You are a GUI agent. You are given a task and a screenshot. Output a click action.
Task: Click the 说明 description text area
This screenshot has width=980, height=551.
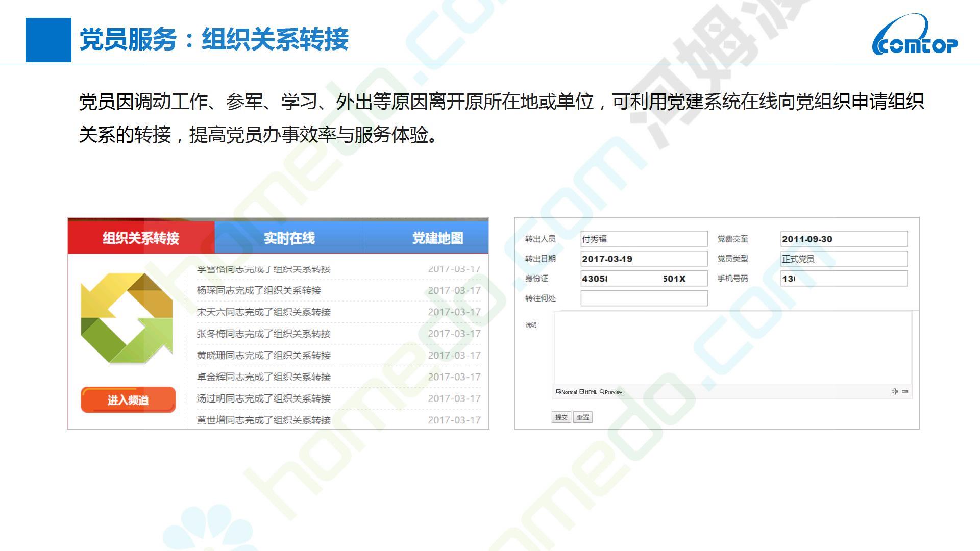(732, 347)
